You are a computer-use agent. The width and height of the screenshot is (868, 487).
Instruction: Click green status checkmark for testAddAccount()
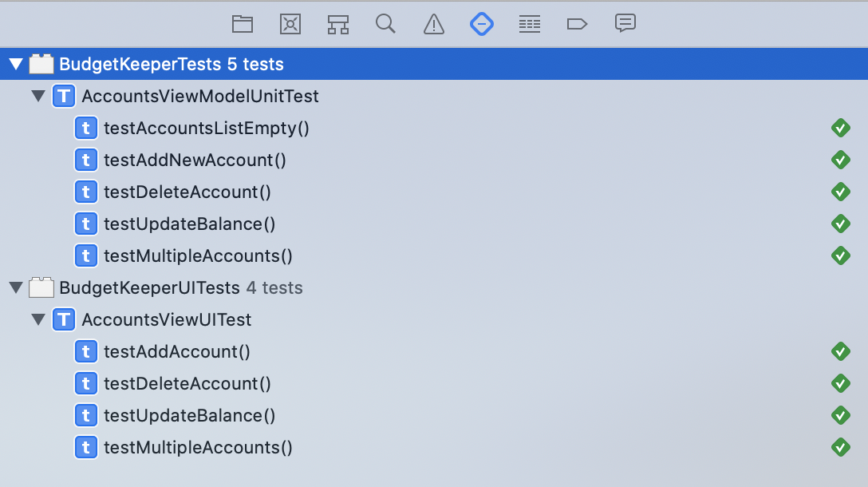click(x=841, y=351)
